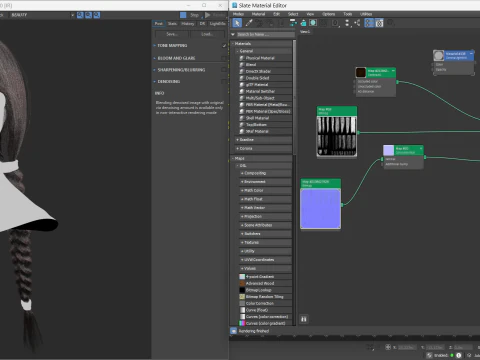Click the teal node layout icon in Slate toolbar
This screenshot has width=480, height=360.
(293, 23)
